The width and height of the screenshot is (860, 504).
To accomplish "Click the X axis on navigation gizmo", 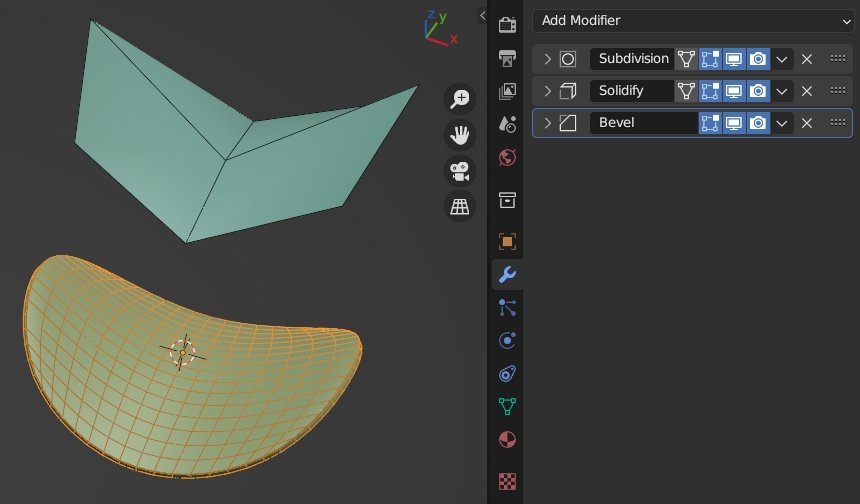I will [454, 39].
